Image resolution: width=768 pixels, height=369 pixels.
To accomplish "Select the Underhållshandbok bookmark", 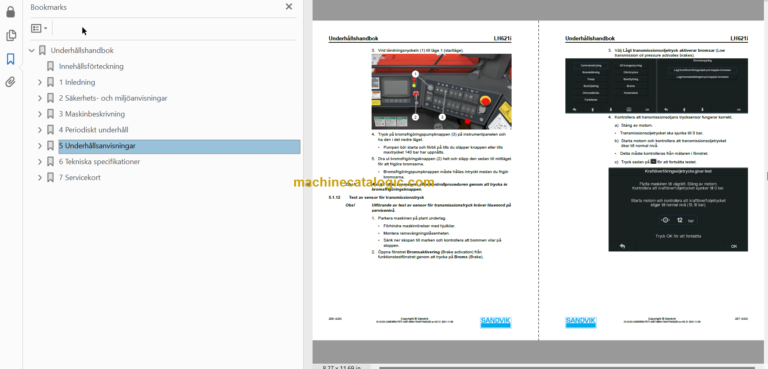I will 82,50.
